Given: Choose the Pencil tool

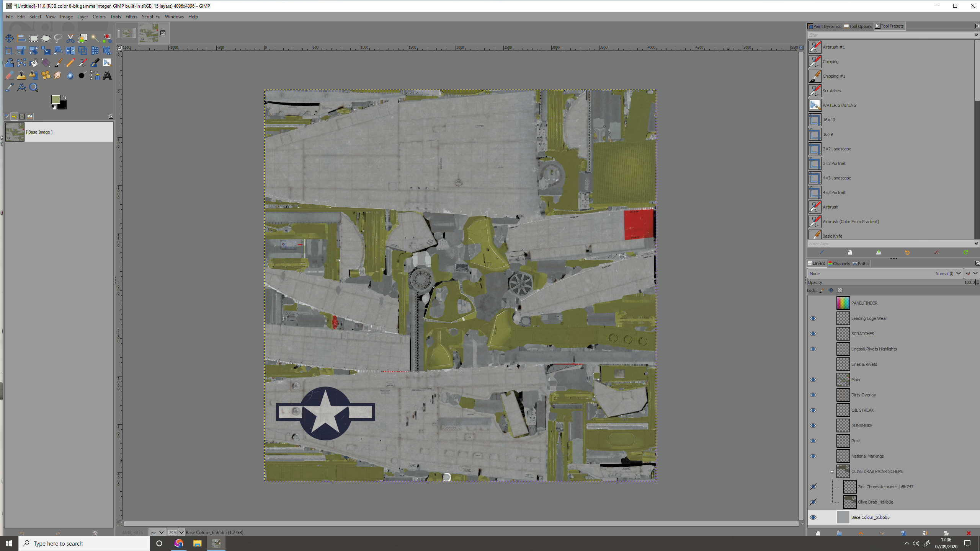Looking at the screenshot, I should coord(70,63).
